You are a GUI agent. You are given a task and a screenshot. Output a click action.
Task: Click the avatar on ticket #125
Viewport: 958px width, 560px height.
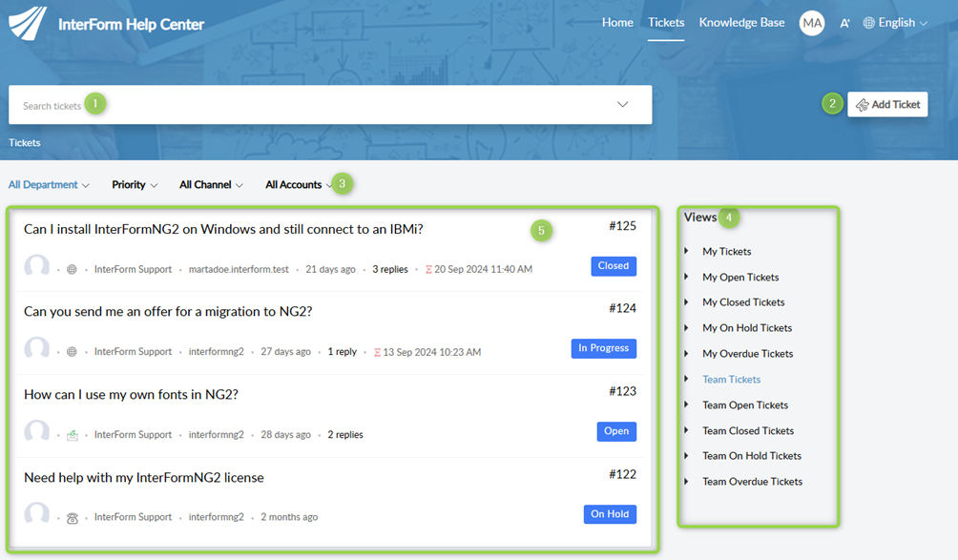click(x=36, y=266)
